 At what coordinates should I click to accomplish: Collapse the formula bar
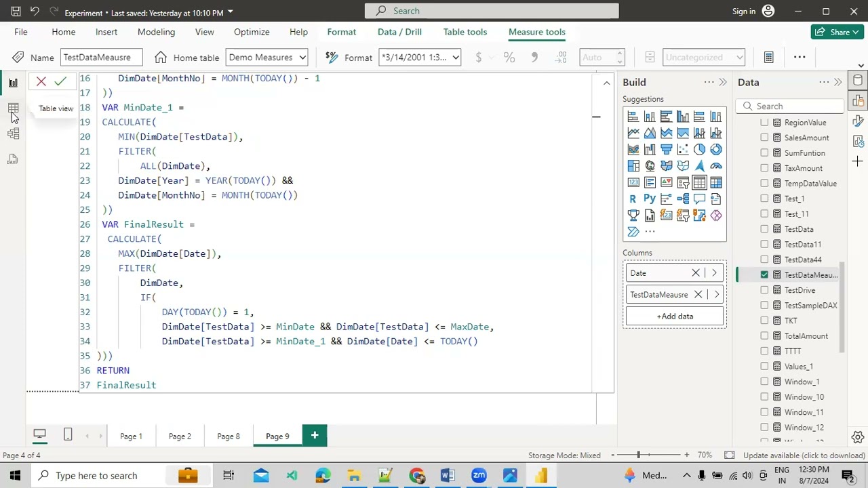[606, 83]
